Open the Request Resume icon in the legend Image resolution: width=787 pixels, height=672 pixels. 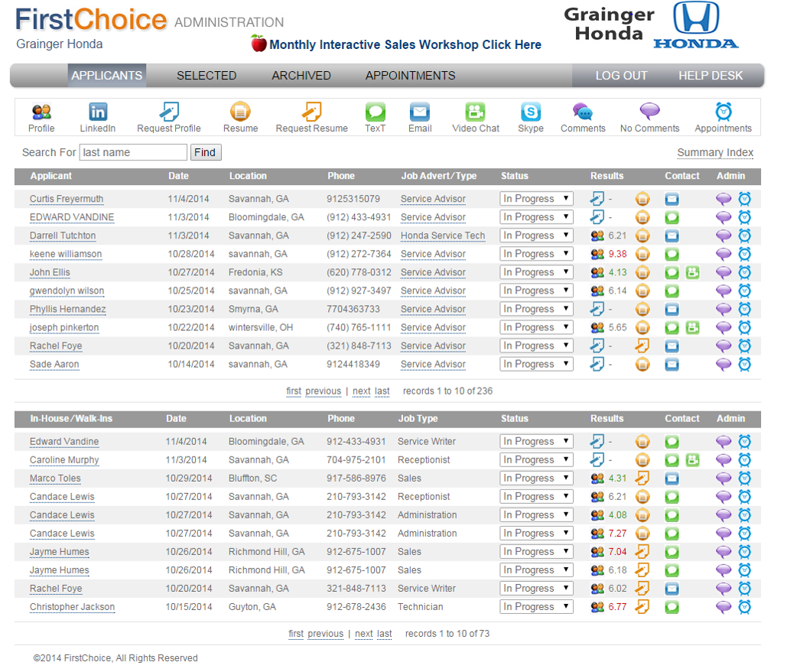311,112
